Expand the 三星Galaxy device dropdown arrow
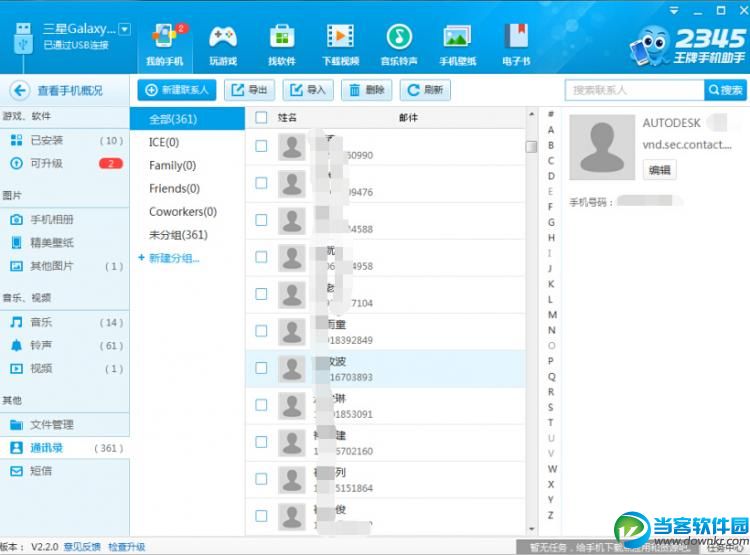Image resolution: width=750 pixels, height=555 pixels. [124, 29]
